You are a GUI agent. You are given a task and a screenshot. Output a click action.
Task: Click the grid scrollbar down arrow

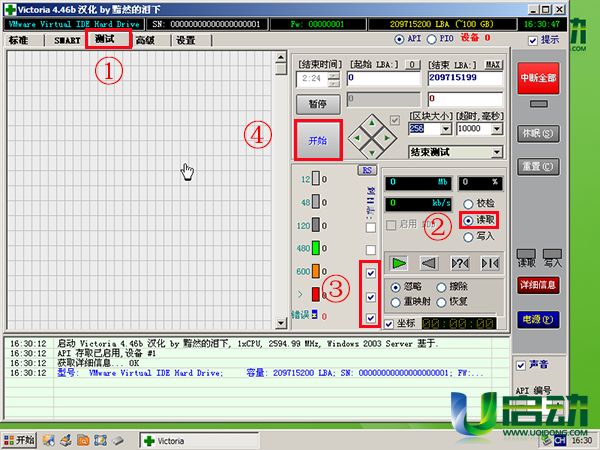click(x=281, y=323)
